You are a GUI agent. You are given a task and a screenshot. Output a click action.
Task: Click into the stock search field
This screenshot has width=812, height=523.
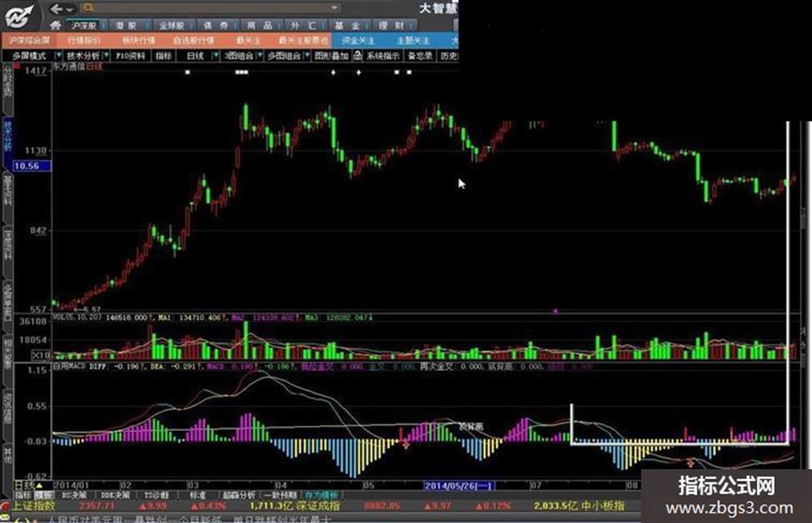[212, 7]
